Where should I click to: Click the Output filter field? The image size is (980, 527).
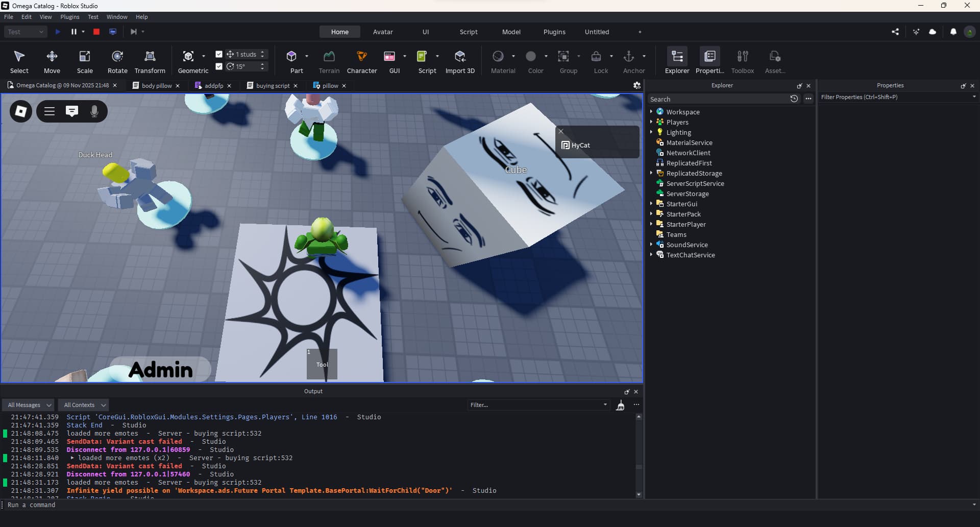[538, 405]
